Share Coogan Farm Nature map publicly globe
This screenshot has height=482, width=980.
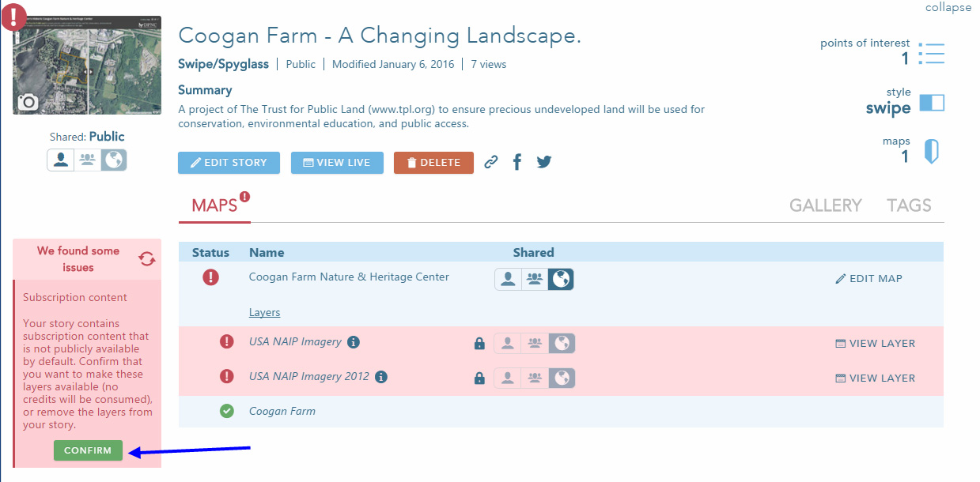pyautogui.click(x=560, y=279)
